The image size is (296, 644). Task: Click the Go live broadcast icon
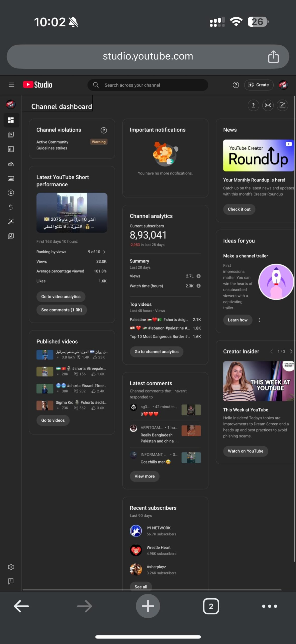point(268,105)
